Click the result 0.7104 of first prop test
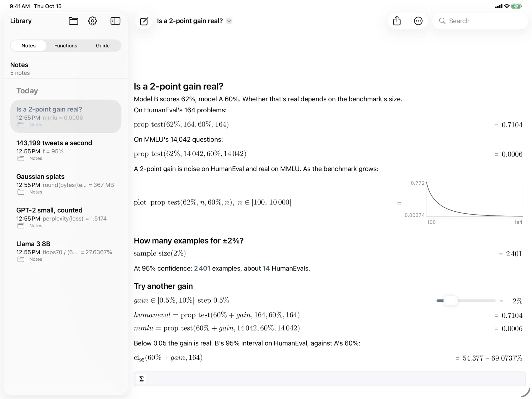This screenshot has width=532, height=399. tap(512, 125)
